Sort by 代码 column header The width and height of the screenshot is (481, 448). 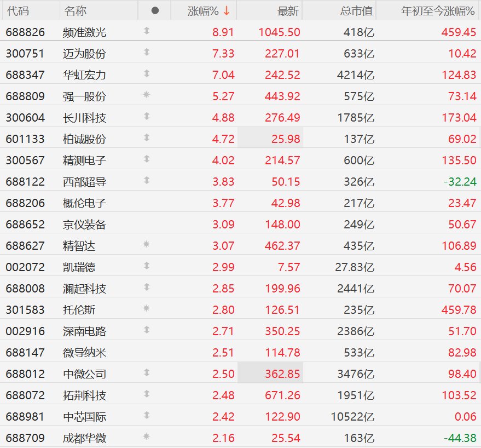pyautogui.click(x=18, y=11)
